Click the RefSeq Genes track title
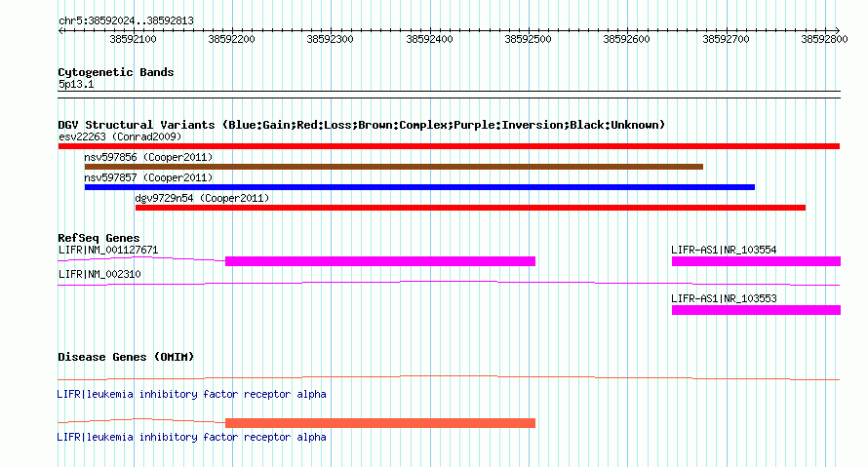Image resolution: width=868 pixels, height=467 pixels. point(99,238)
